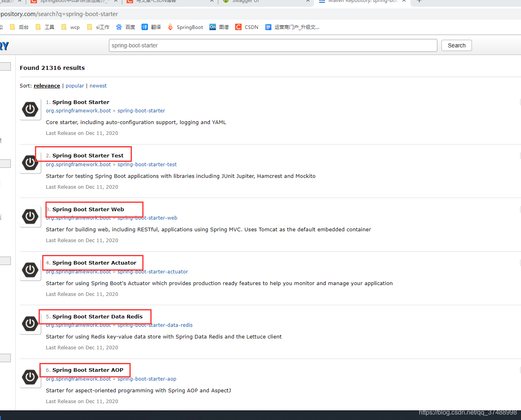This screenshot has height=420, width=521.
Task: Click the spring-boot-starter-actuator artifact link
Action: 153,272
